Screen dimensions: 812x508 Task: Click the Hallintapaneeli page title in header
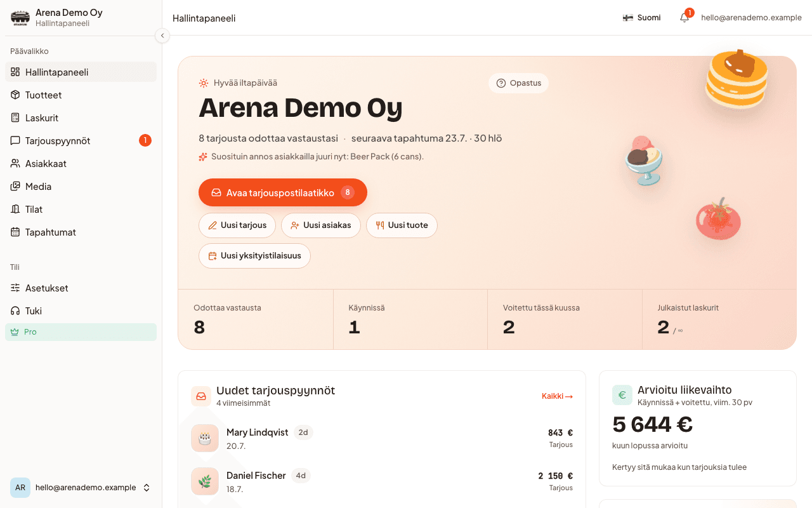[204, 18]
